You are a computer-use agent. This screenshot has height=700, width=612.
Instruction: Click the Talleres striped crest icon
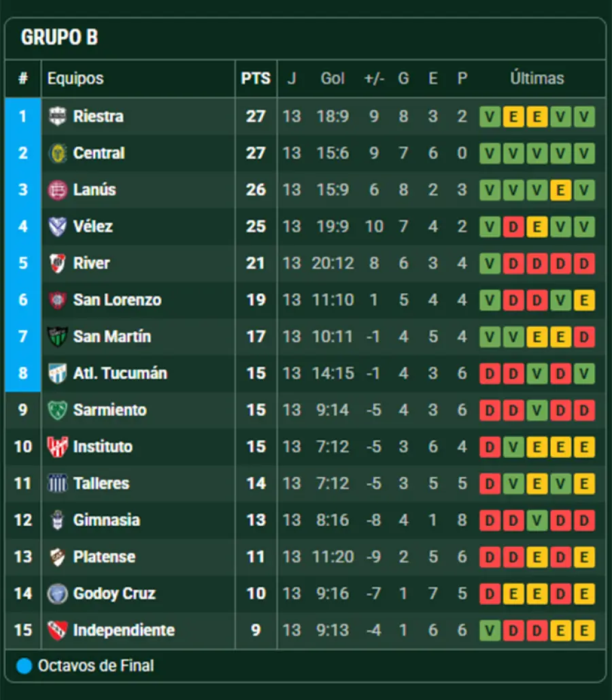click(58, 484)
